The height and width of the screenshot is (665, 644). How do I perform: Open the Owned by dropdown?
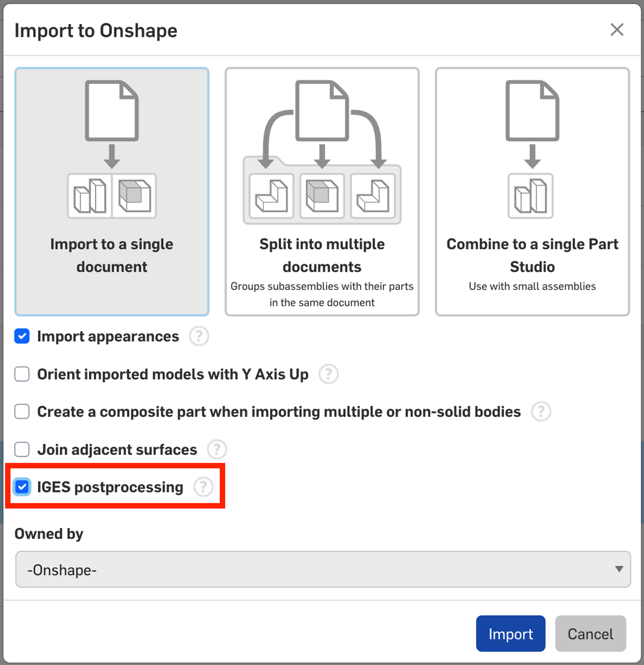click(322, 570)
